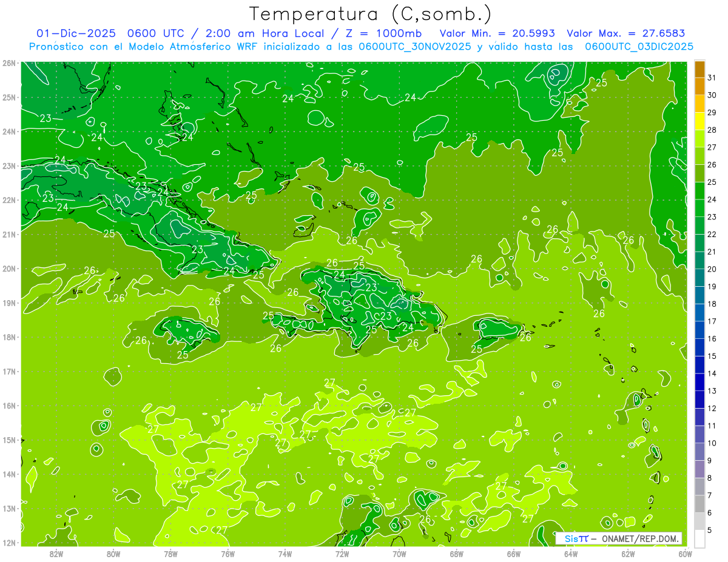Click the color bar label "12"
The image size is (728, 562).
pos(712,408)
